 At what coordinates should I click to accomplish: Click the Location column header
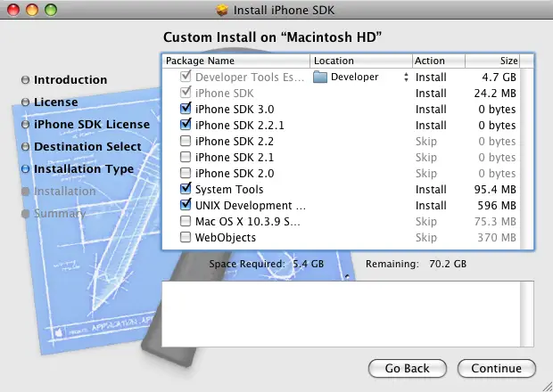[x=360, y=61]
